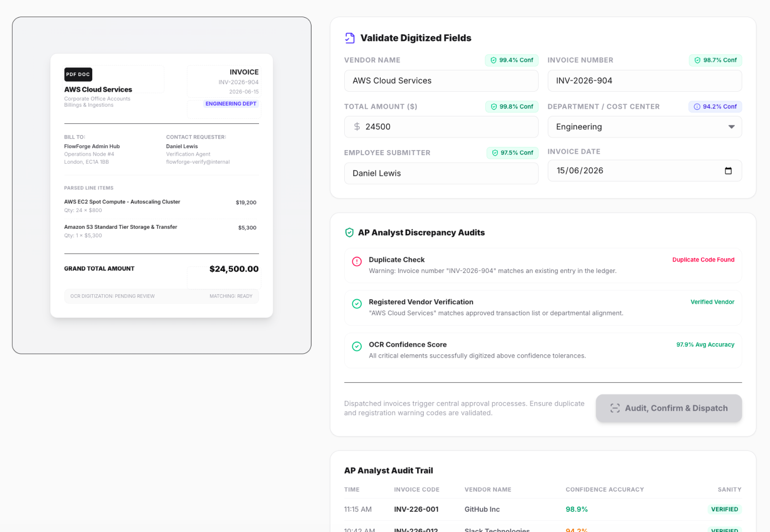Image resolution: width=770 pixels, height=532 pixels.
Task: Click the 11:15 AM time entry
Action: pyautogui.click(x=358, y=509)
